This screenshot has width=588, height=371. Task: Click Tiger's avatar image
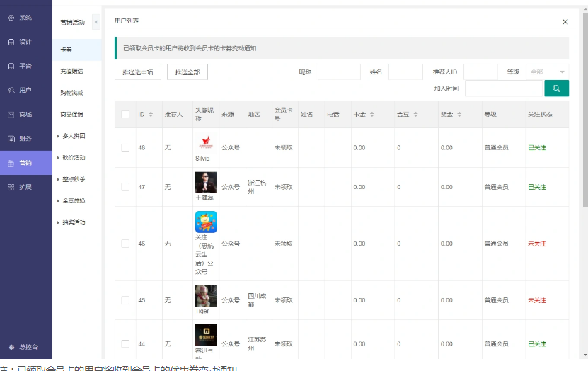206,296
